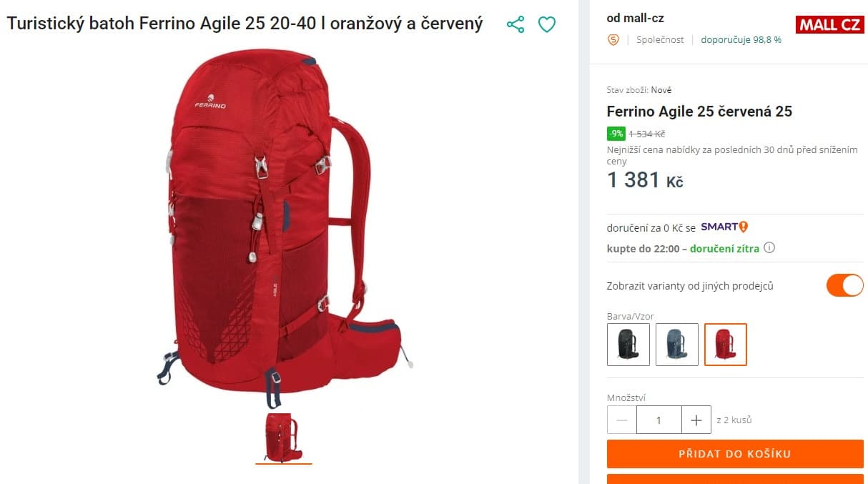This screenshot has height=484, width=868.
Task: Select the red backpack color variant
Action: [x=725, y=345]
